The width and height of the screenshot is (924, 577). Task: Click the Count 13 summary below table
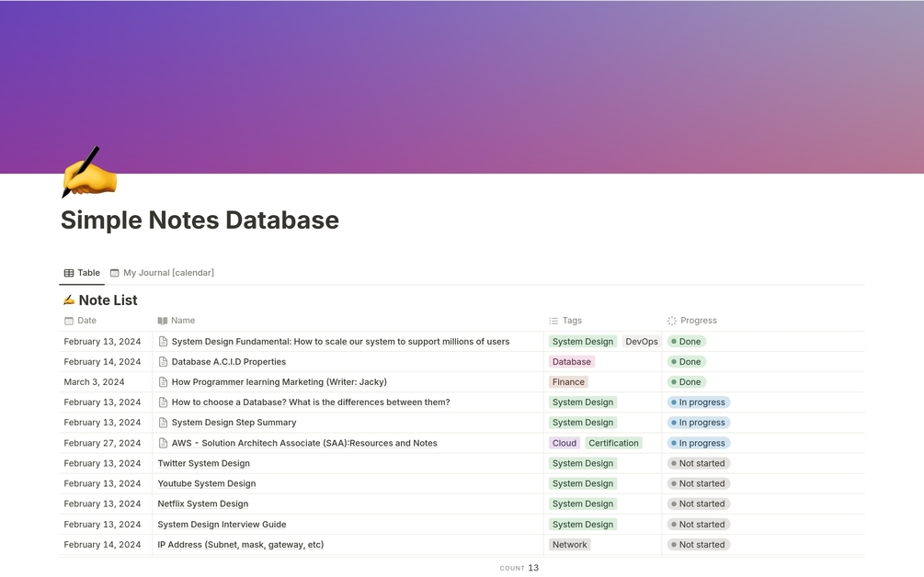click(519, 568)
